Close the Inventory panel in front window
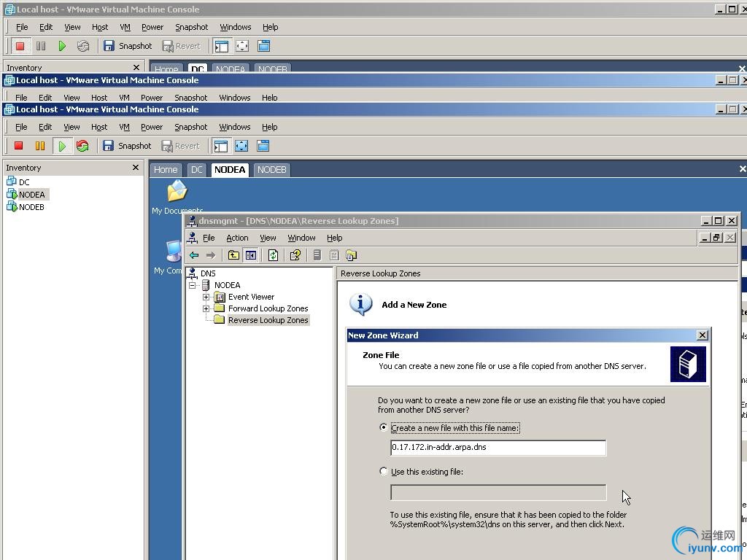This screenshot has height=560, width=747. (136, 167)
